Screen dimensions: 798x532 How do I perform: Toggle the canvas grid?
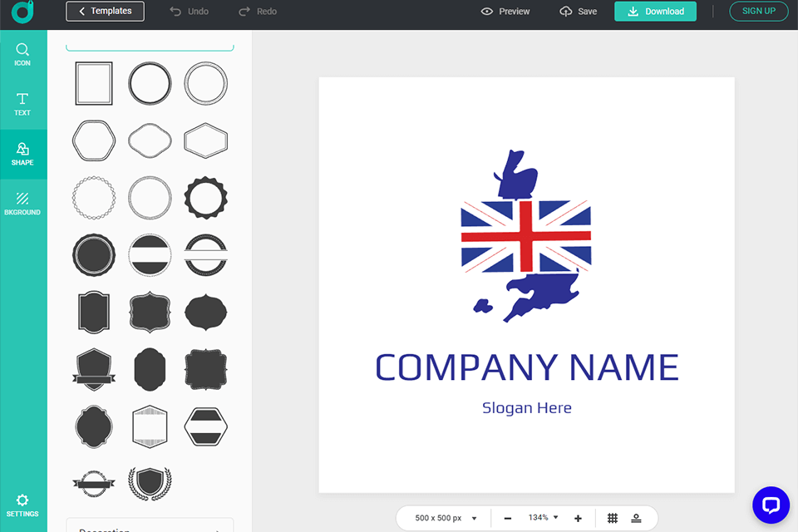613,518
